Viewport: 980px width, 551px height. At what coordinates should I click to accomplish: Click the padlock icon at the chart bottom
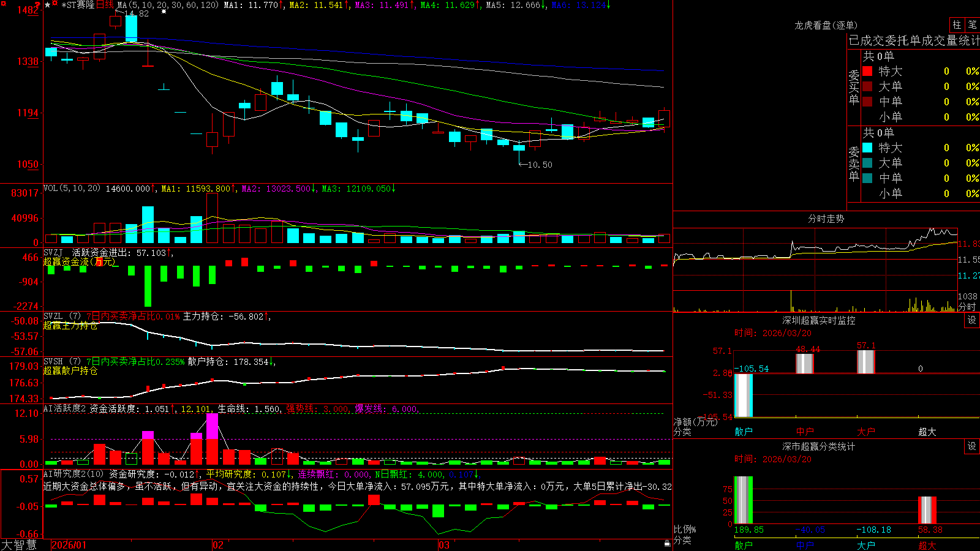click(x=667, y=543)
